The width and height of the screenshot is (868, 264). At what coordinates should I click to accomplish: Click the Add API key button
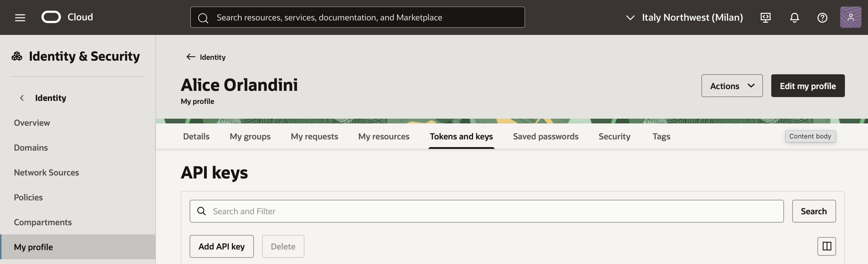221,247
